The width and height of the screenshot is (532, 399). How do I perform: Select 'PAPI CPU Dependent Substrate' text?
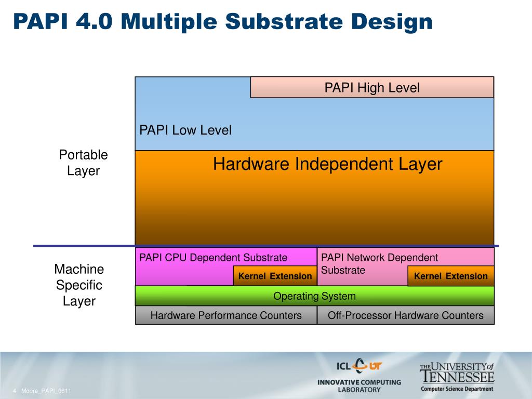pos(213,258)
